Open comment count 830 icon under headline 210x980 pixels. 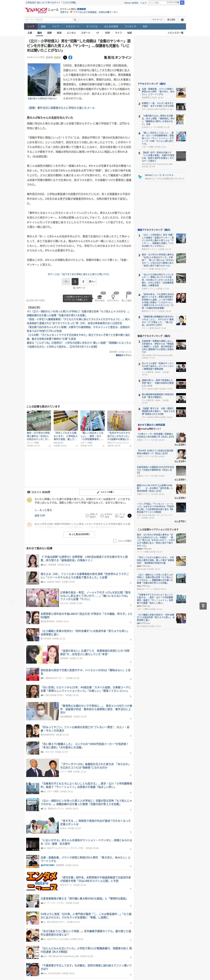(50, 57)
